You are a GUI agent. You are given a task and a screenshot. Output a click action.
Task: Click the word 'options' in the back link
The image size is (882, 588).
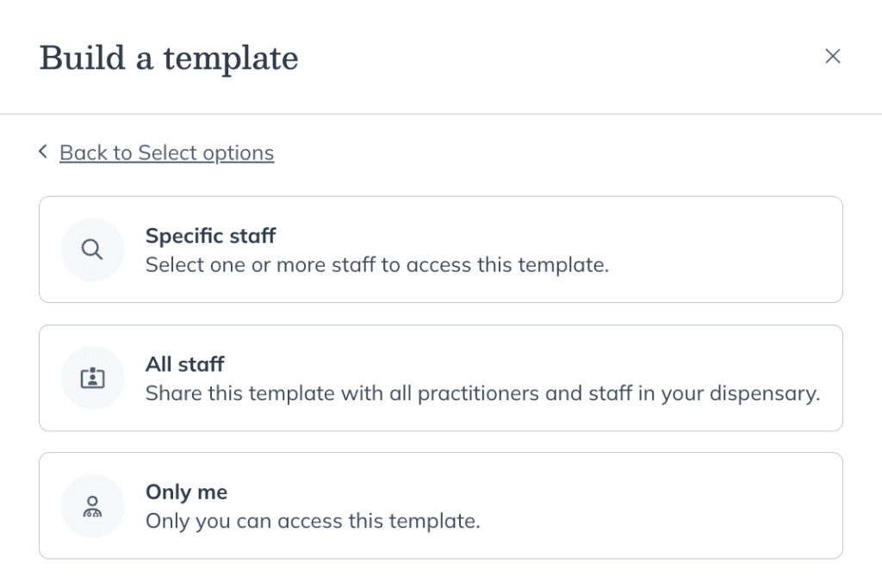tap(239, 153)
